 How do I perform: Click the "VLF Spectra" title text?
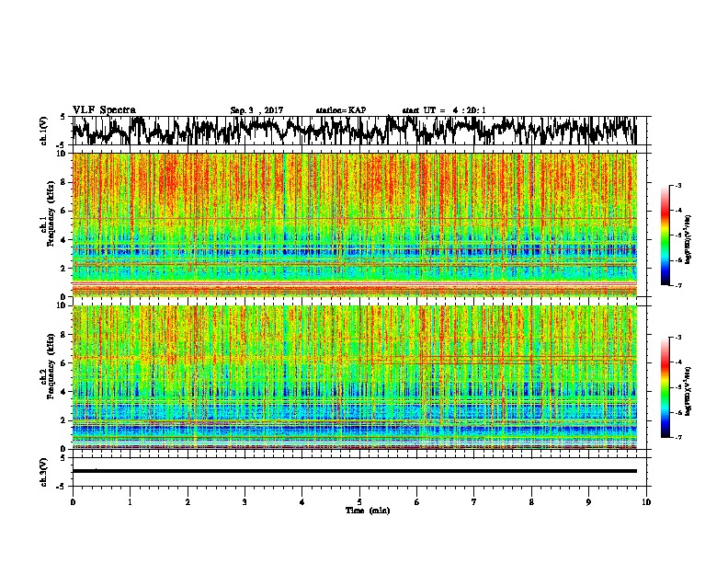tap(104, 110)
